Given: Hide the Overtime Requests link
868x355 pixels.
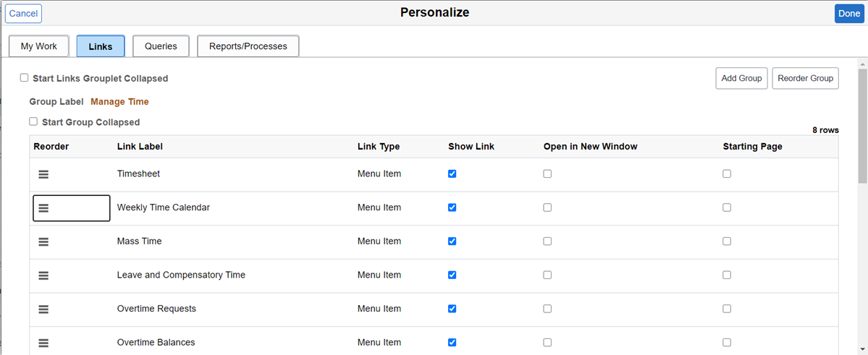Looking at the screenshot, I should [452, 309].
